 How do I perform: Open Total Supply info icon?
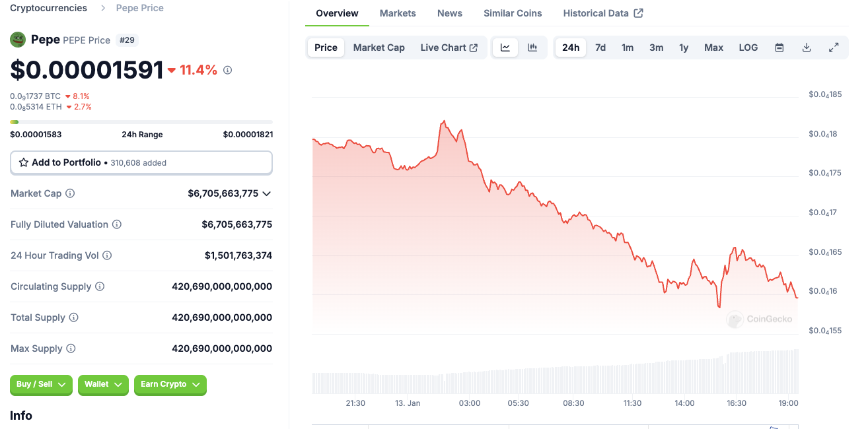pyautogui.click(x=74, y=317)
